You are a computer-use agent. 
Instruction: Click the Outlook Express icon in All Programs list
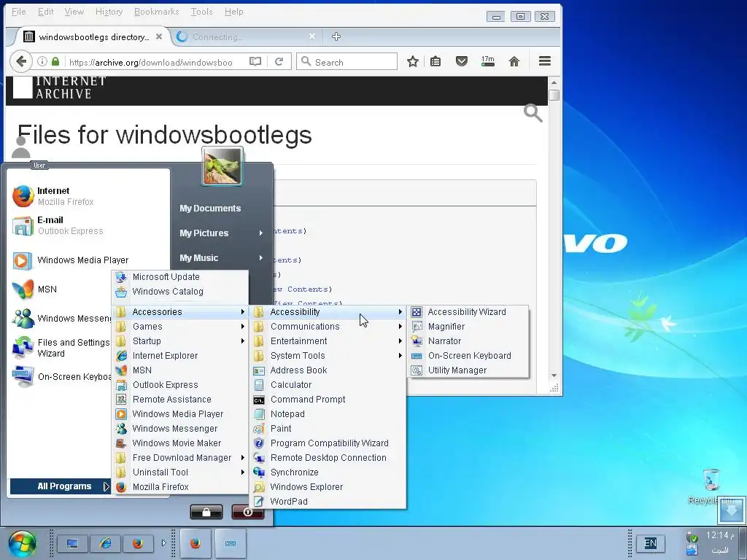[121, 385]
